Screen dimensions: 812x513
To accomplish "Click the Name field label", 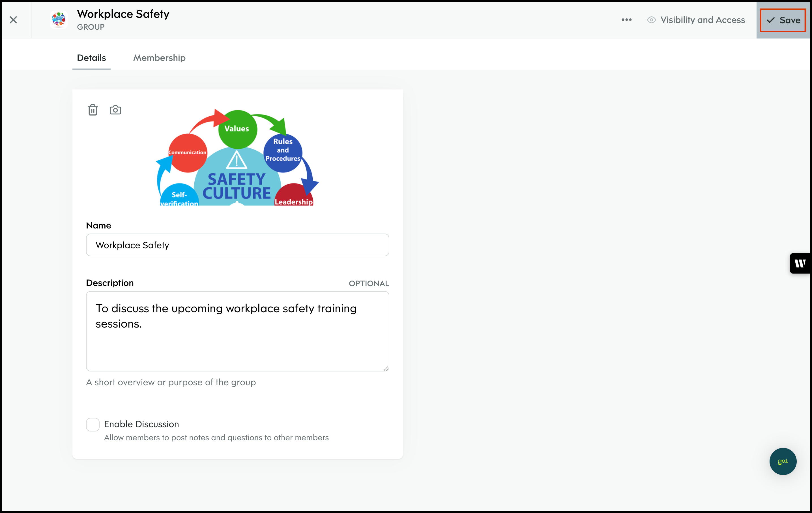I will tap(98, 225).
